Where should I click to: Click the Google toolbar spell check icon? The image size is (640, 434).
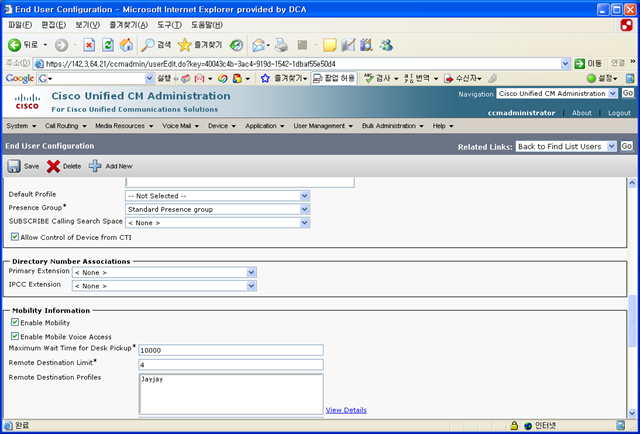click(369, 78)
